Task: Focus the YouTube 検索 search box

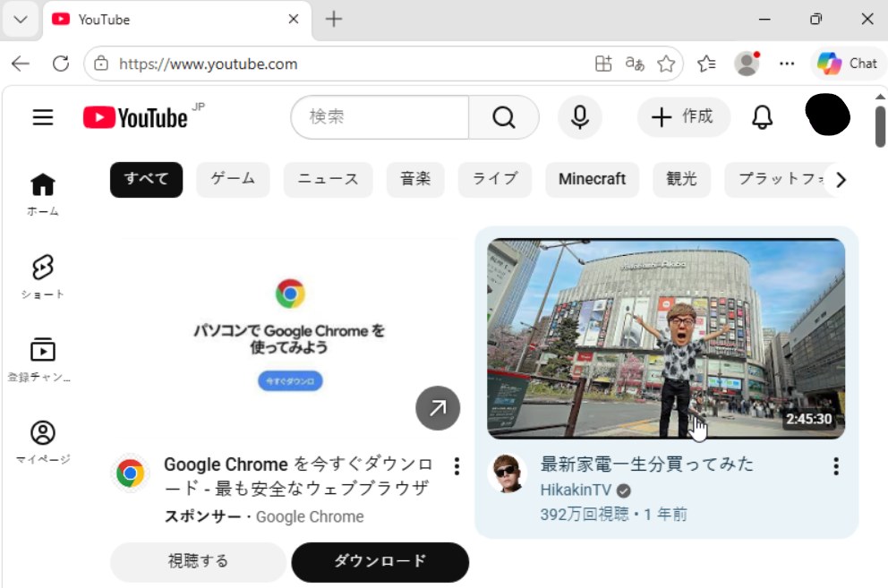Action: 380,117
